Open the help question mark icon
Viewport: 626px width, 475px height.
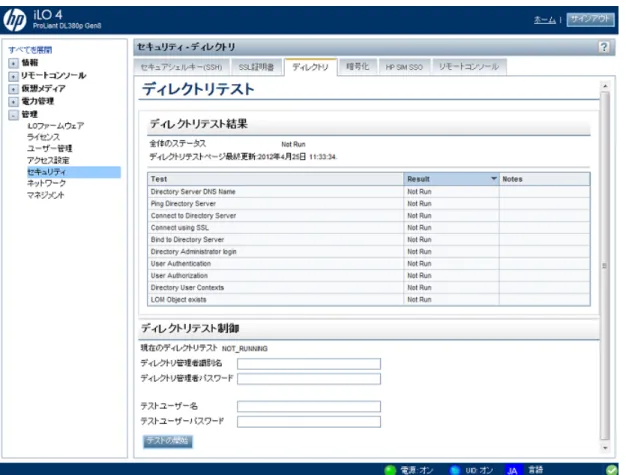604,47
